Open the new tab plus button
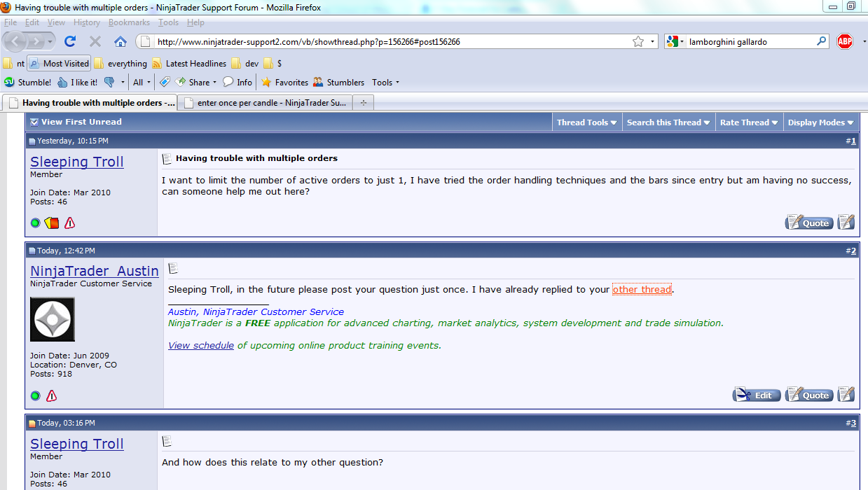 point(363,103)
